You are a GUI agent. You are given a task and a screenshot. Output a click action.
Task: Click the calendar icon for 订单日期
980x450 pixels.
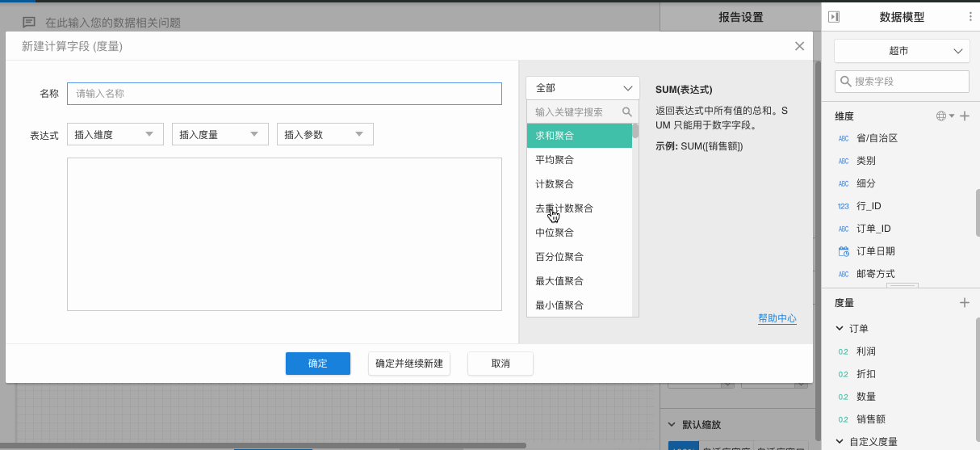pyautogui.click(x=844, y=251)
